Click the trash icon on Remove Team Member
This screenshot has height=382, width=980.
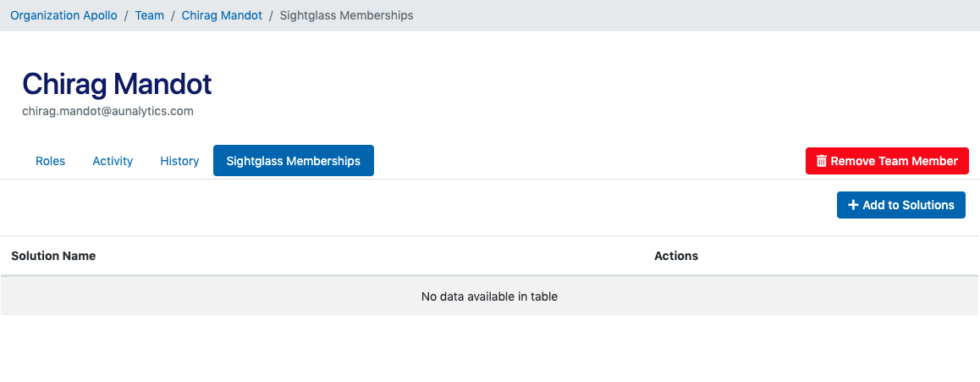click(821, 161)
